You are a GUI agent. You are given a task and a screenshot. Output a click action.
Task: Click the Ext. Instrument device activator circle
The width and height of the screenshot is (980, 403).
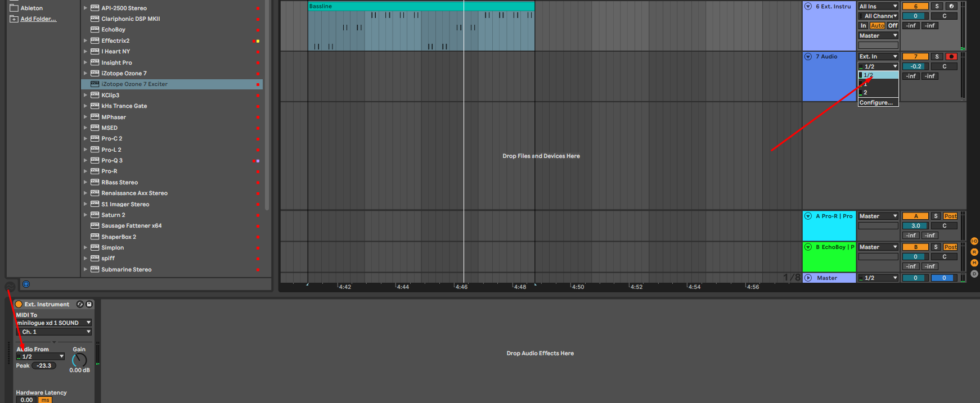[x=19, y=305]
